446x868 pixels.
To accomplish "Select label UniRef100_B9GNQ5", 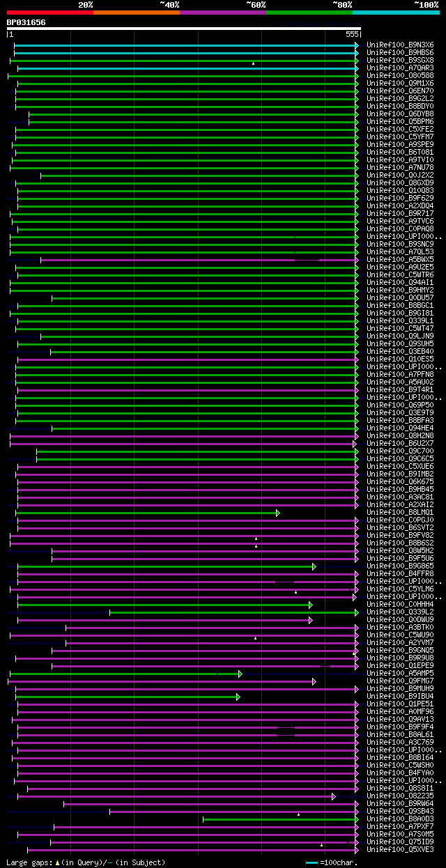I will tap(400, 650).
